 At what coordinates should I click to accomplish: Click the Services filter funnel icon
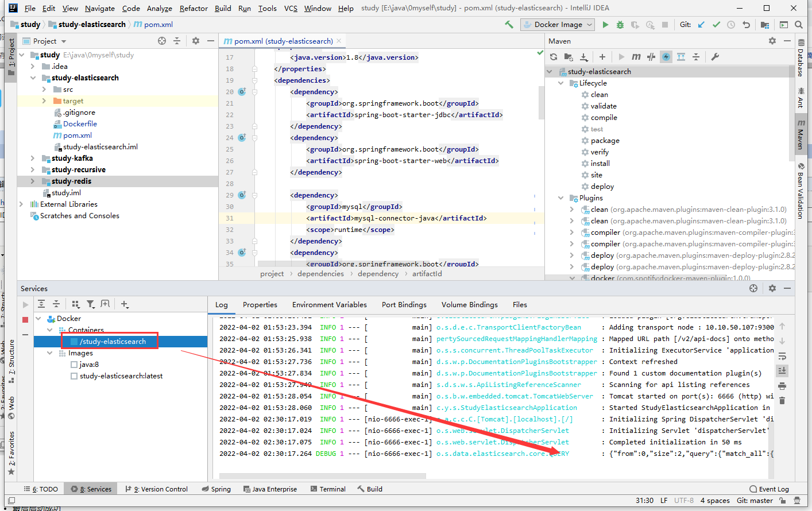click(91, 304)
